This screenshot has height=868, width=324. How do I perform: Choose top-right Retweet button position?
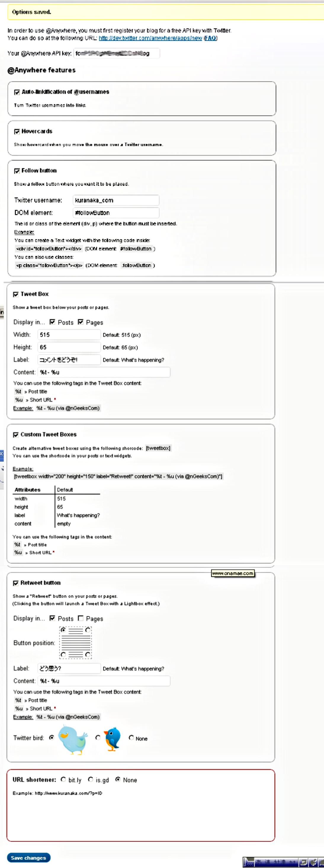point(87,630)
